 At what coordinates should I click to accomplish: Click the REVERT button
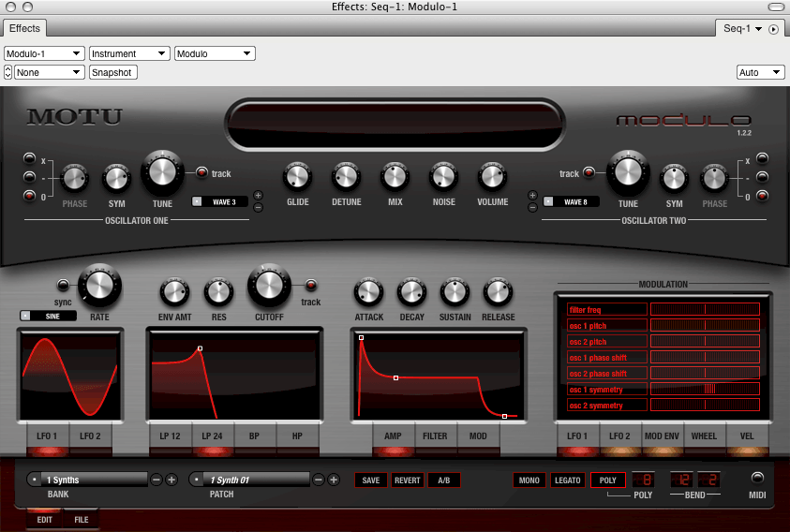coord(407,480)
